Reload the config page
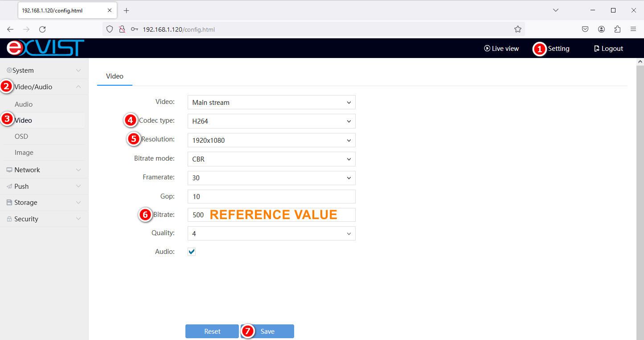This screenshot has height=340, width=644. 42,29
